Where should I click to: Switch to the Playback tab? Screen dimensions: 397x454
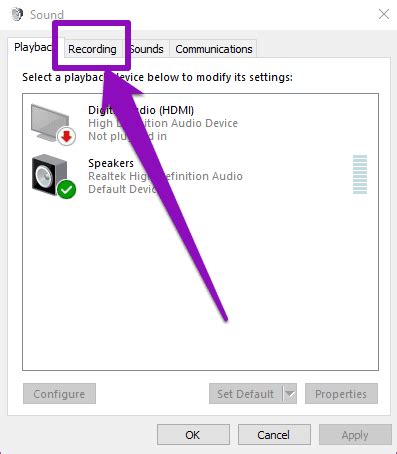tap(33, 47)
